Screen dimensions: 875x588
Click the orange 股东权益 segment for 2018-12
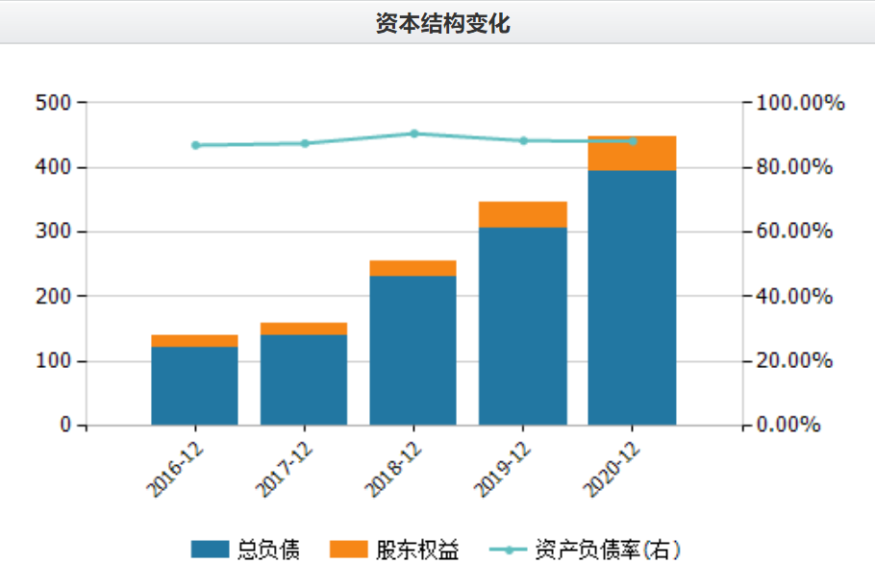(x=412, y=268)
